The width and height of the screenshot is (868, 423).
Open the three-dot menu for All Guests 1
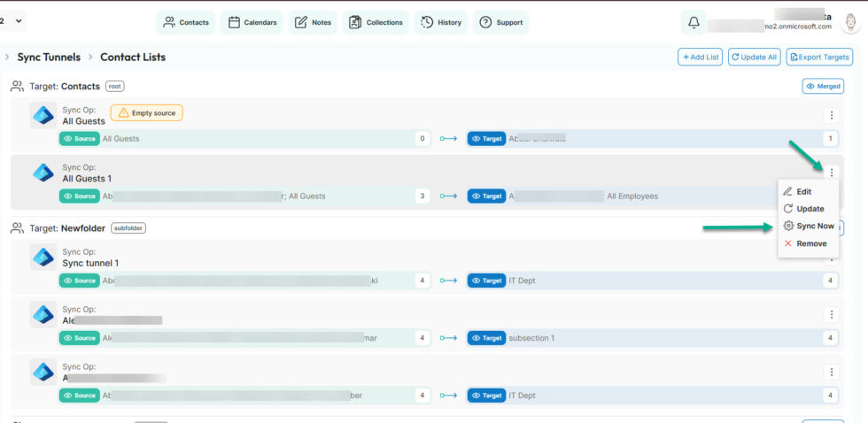click(831, 173)
